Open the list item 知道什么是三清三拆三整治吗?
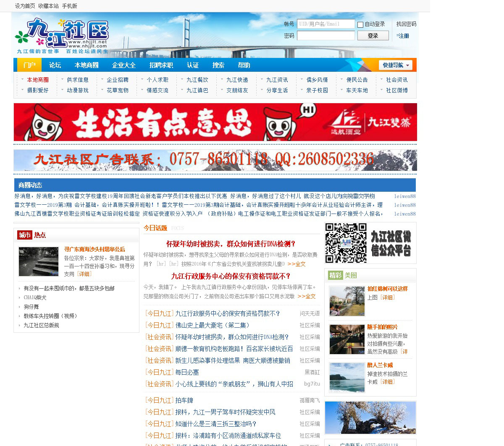Screen dimensions: 504x446 coord(216,424)
